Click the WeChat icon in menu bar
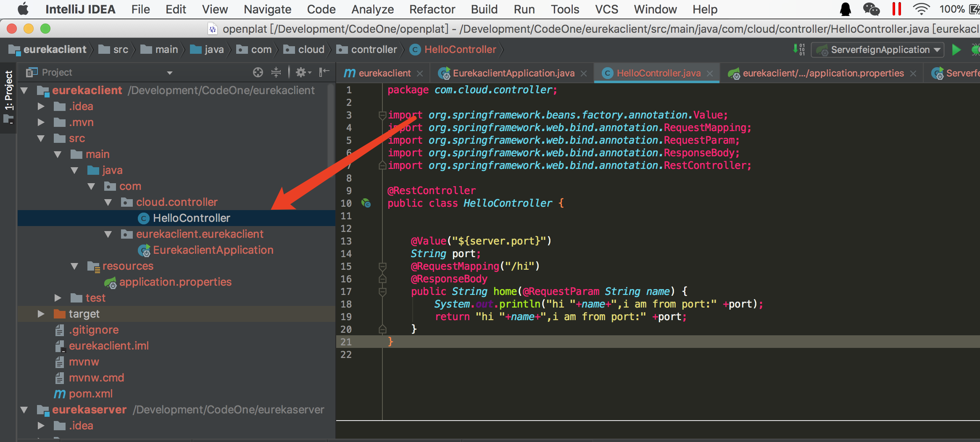980x442 pixels. [871, 9]
